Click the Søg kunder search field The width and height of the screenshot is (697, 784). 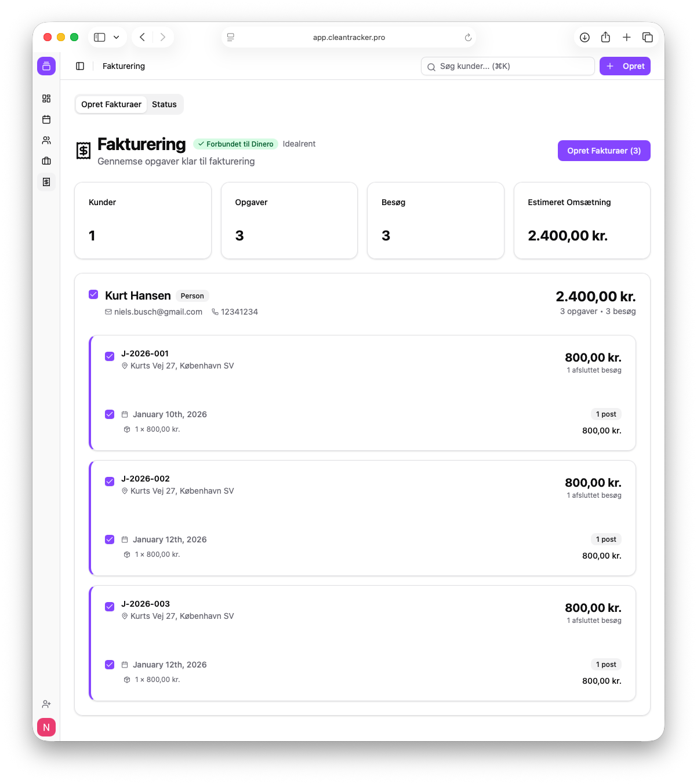[507, 66]
